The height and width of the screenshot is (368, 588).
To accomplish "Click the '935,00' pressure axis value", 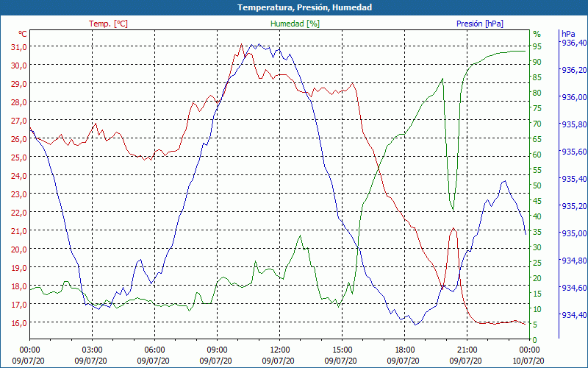I will tap(575, 233).
